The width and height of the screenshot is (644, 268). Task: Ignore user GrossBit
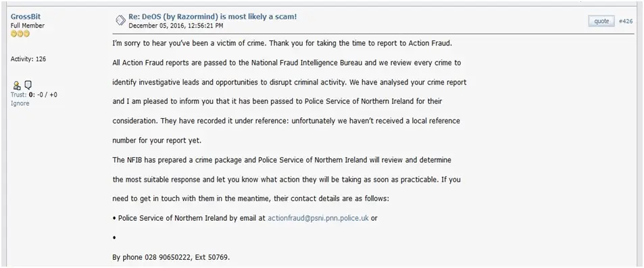(20, 103)
